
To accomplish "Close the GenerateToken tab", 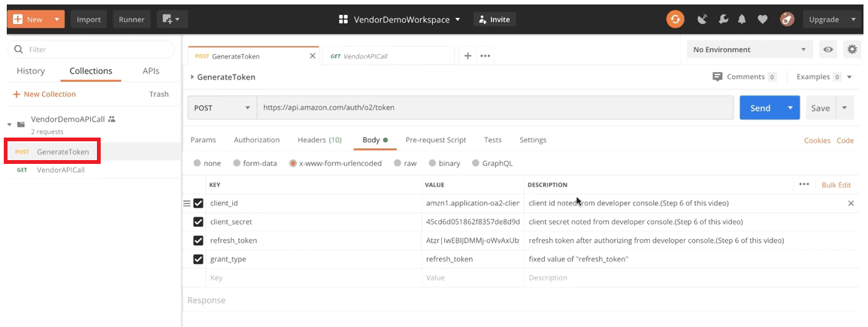I will coord(312,56).
